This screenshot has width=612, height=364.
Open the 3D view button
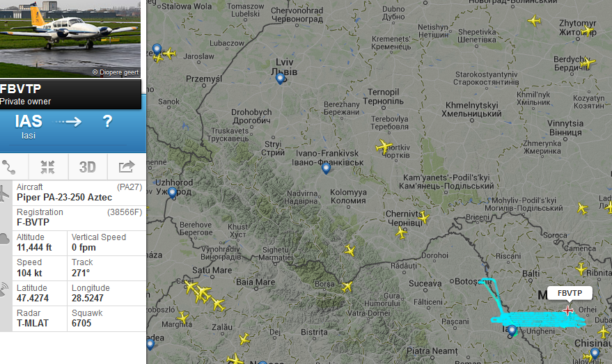point(88,167)
